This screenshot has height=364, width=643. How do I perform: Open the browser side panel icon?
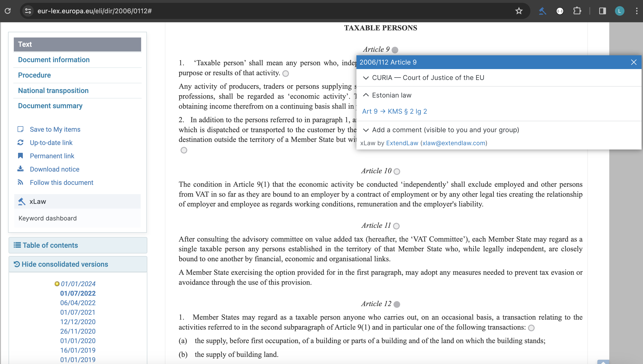tap(602, 11)
